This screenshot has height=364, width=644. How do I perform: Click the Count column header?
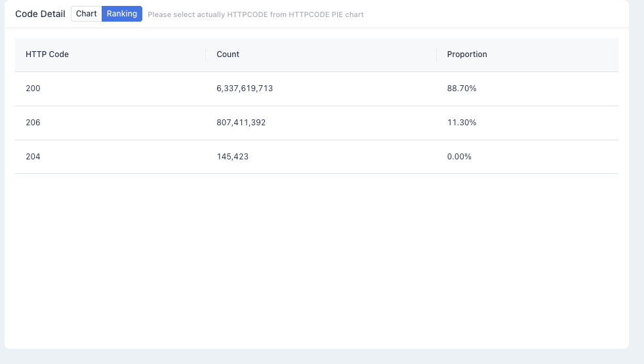(x=228, y=54)
